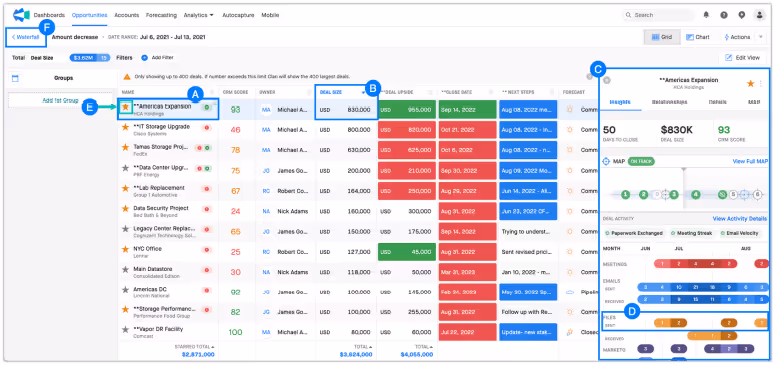Open View Activity Details link
Image resolution: width=773 pixels, height=365 pixels.
click(x=739, y=219)
